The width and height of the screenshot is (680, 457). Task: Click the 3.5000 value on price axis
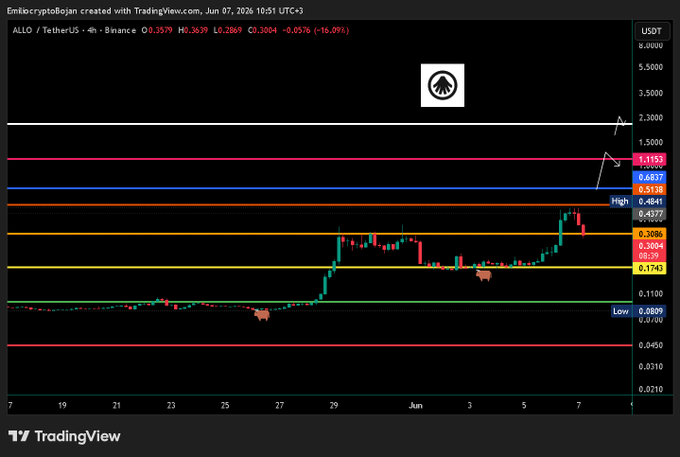tap(651, 93)
